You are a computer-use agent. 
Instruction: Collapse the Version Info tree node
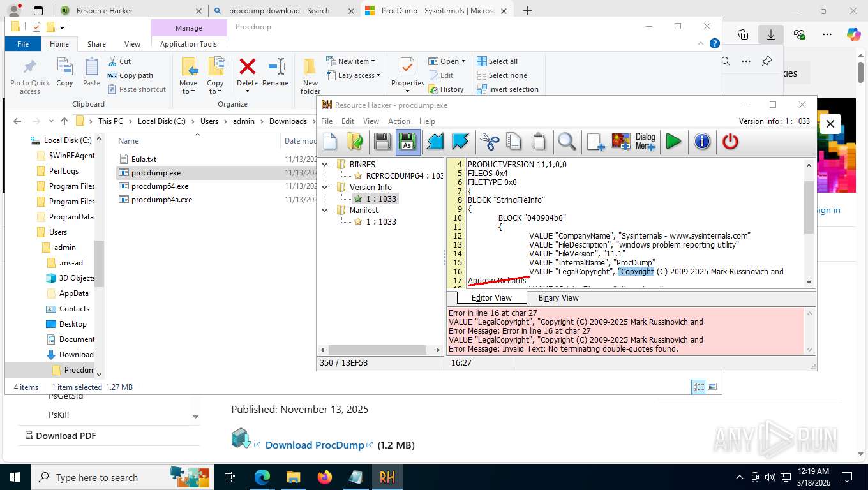(x=325, y=187)
